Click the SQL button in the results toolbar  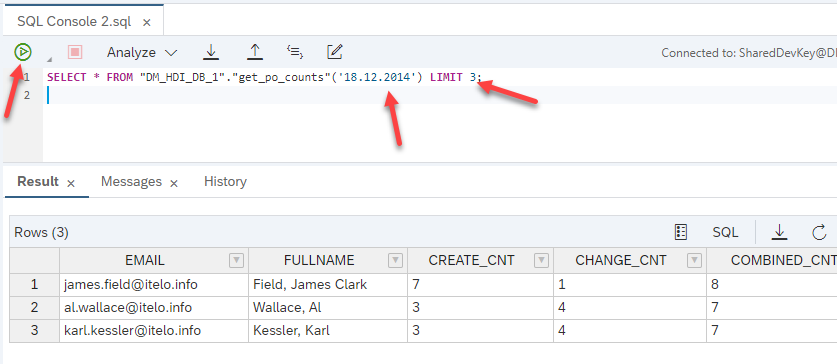[725, 232]
